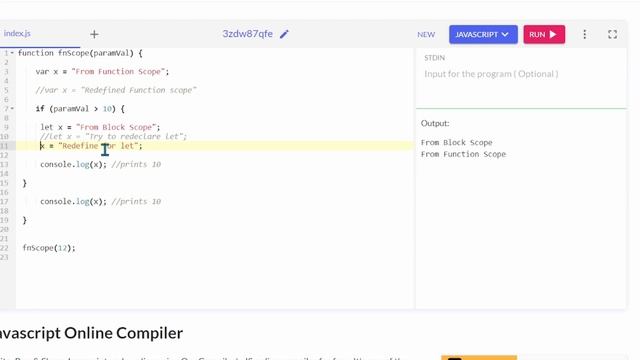Toggle fullscreen editor mode icon
The height and width of the screenshot is (360, 640).
click(x=612, y=34)
